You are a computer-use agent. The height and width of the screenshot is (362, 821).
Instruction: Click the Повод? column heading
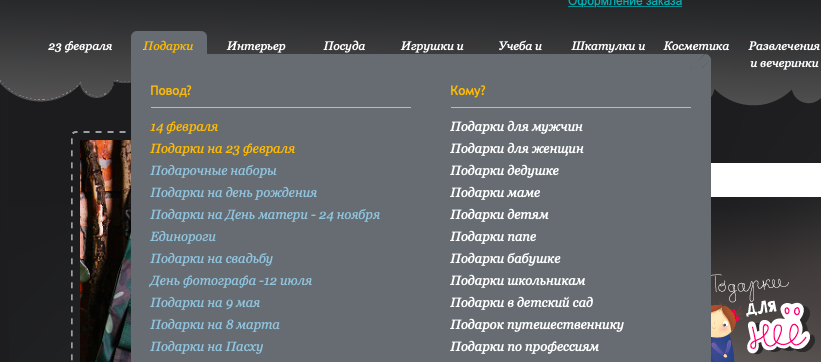click(x=171, y=91)
